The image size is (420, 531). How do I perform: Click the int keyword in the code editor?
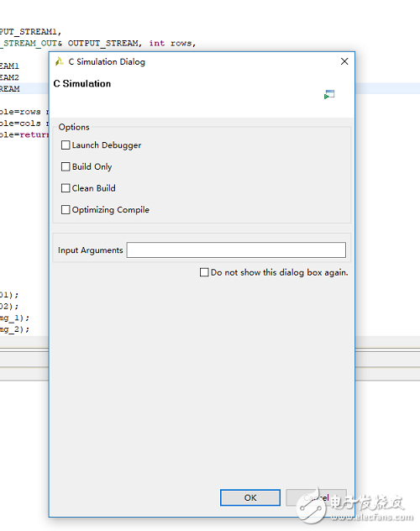pos(157,44)
